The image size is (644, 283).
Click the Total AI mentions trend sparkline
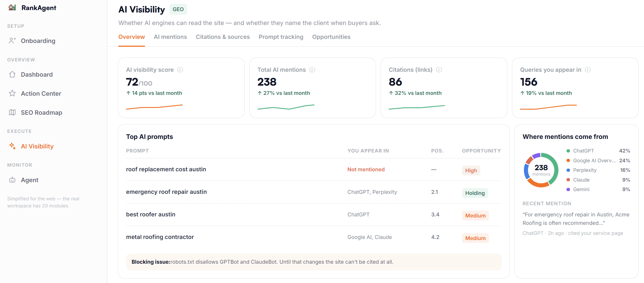click(286, 107)
